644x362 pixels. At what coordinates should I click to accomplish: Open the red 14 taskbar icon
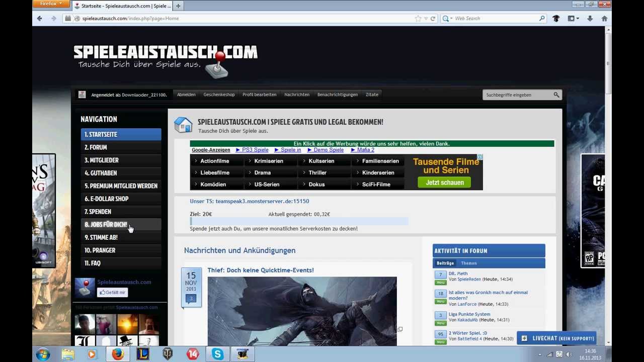tap(193, 354)
